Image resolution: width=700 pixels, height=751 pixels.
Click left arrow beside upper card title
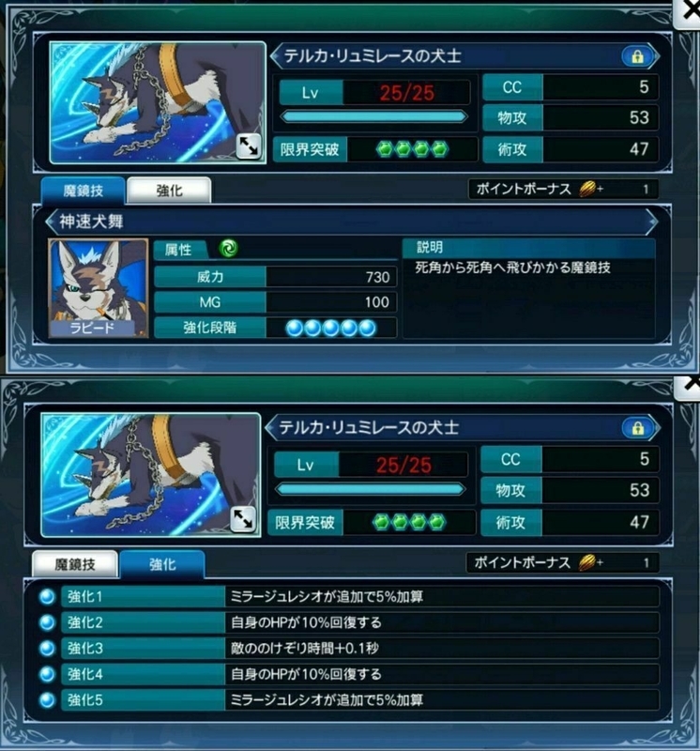point(275,56)
